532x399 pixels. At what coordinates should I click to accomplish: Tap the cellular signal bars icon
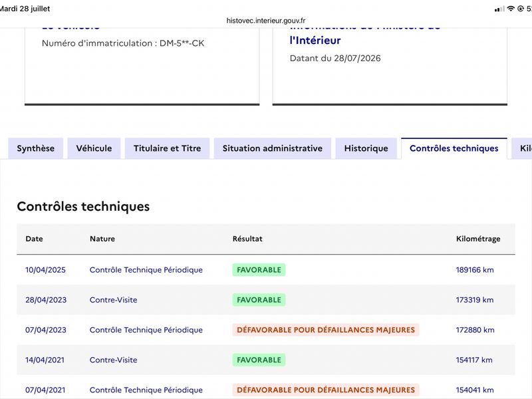[x=499, y=9]
